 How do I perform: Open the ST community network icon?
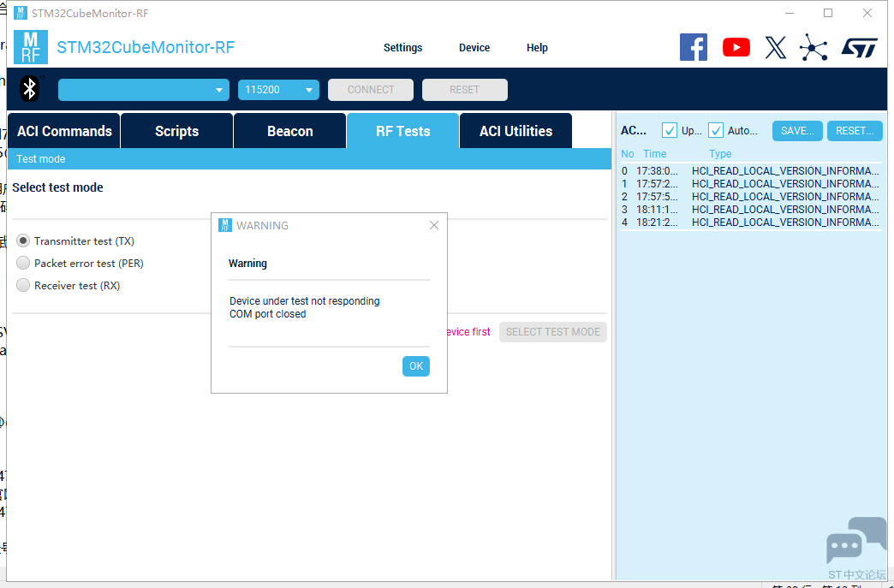813,47
